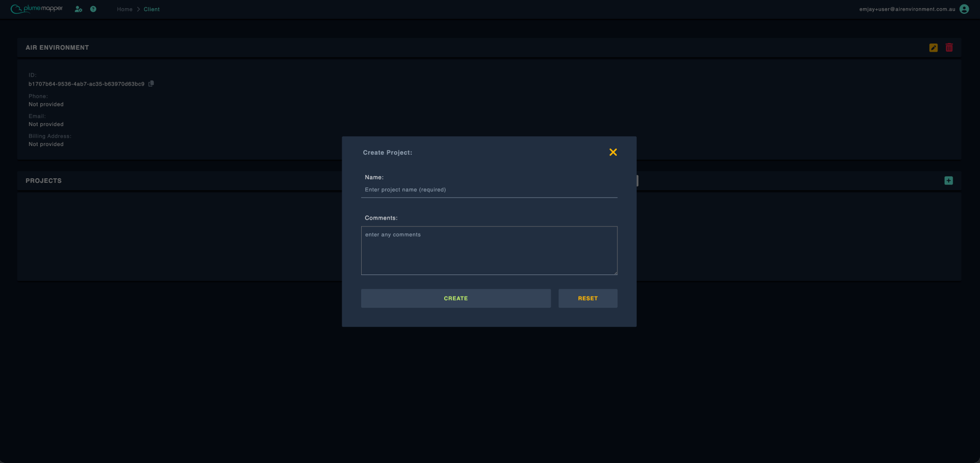
Task: Click the PROJECTS section heading
Action: [x=44, y=181]
